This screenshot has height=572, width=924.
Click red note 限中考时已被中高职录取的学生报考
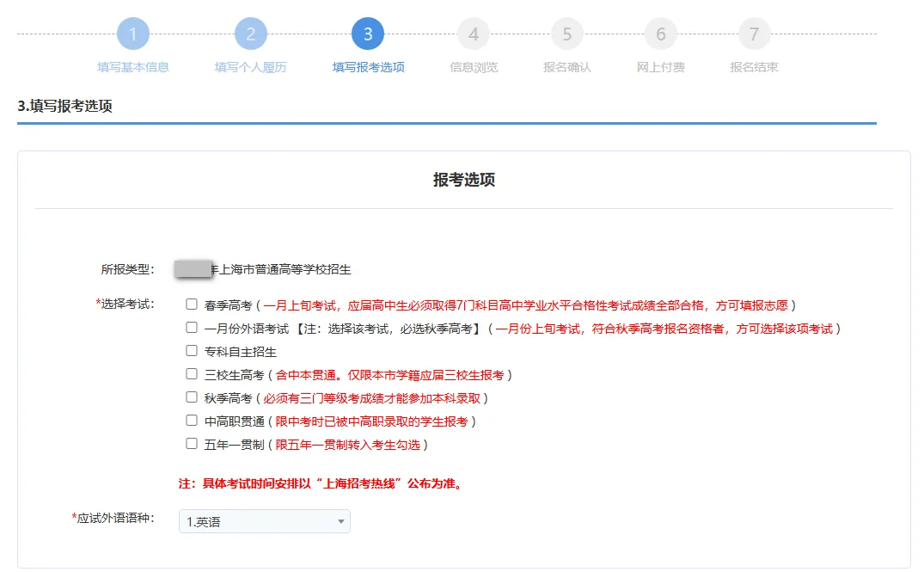coord(372,421)
